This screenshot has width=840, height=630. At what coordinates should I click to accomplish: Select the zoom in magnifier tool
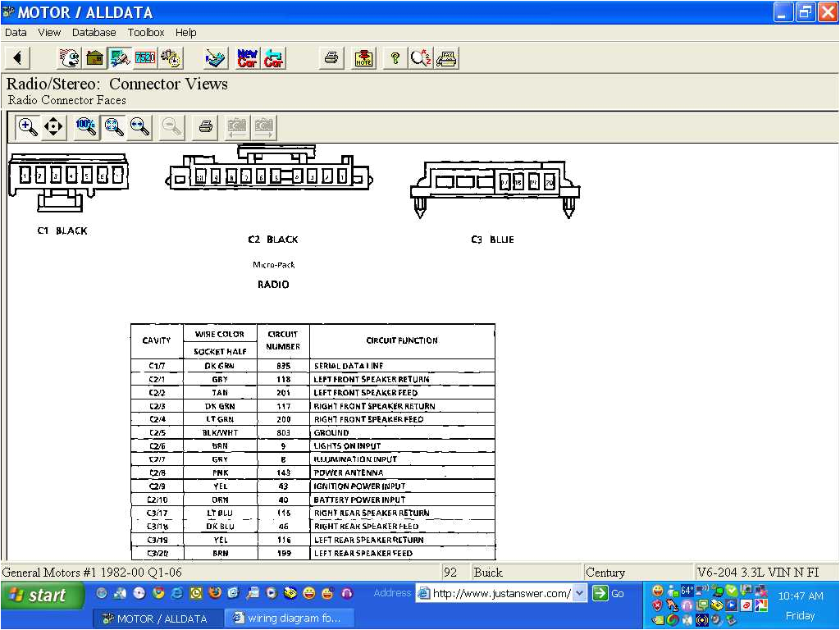click(27, 127)
